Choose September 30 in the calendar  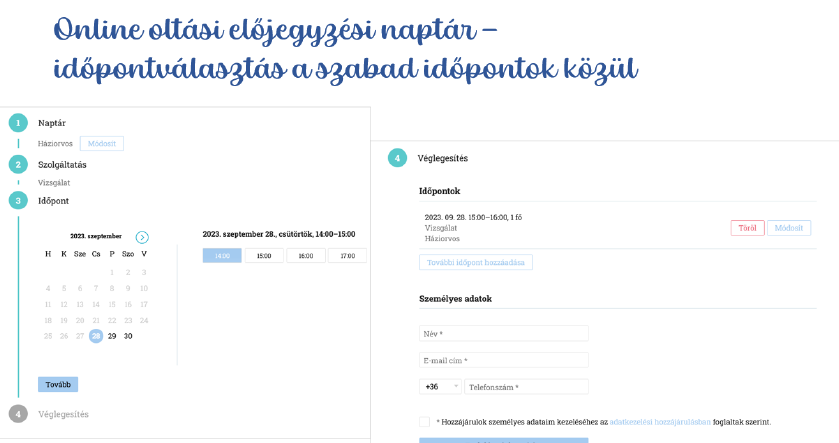click(128, 336)
